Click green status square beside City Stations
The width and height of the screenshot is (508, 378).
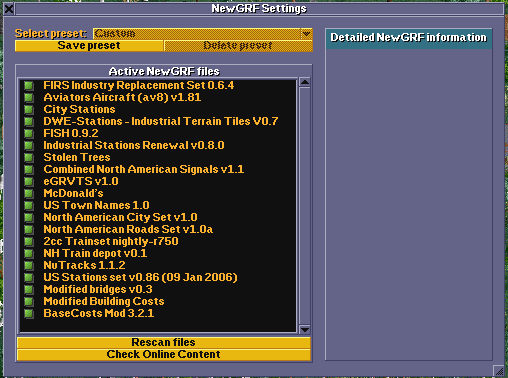[x=29, y=110]
